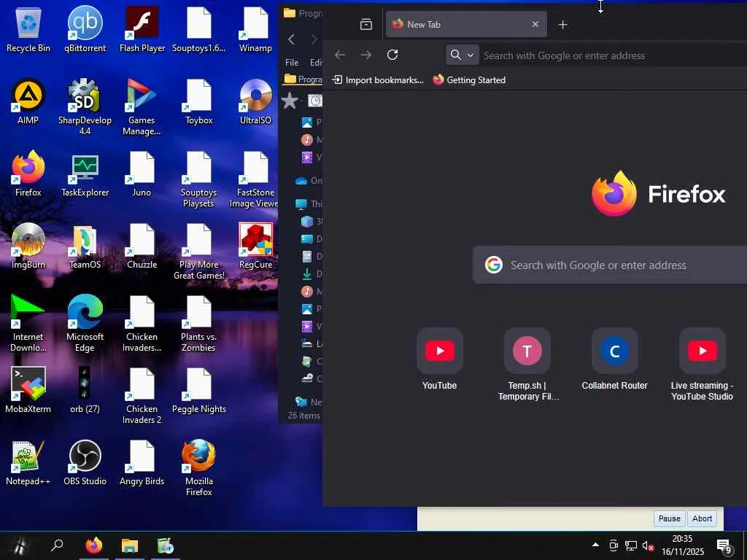Select the OBS Studio desktop shortcut
The height and width of the screenshot is (560, 747).
85,462
